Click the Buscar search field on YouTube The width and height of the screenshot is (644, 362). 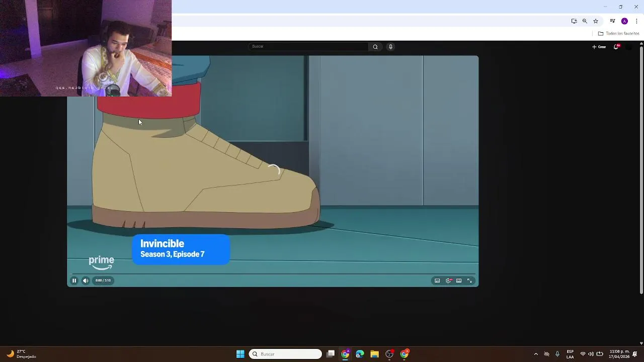coord(308,46)
